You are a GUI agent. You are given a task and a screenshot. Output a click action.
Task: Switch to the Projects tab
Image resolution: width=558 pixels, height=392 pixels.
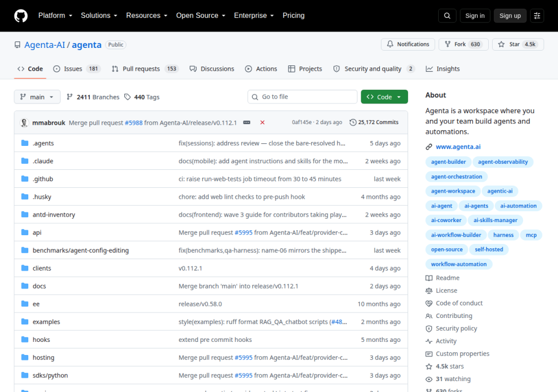click(305, 69)
